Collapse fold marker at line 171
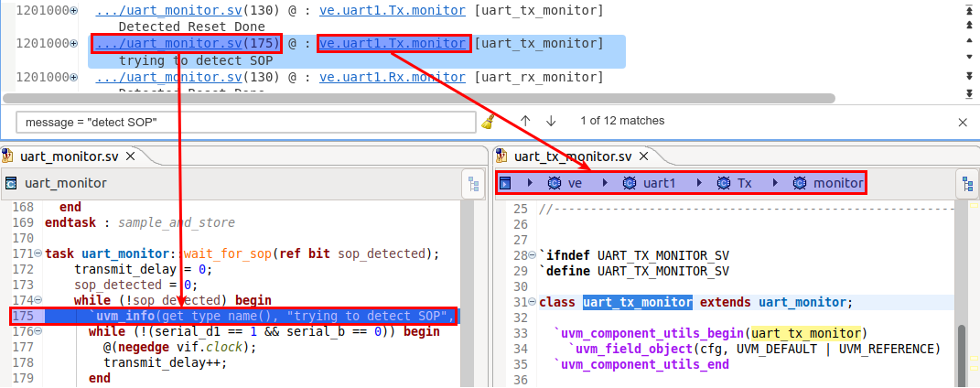This screenshot has height=388, width=980. [x=38, y=254]
